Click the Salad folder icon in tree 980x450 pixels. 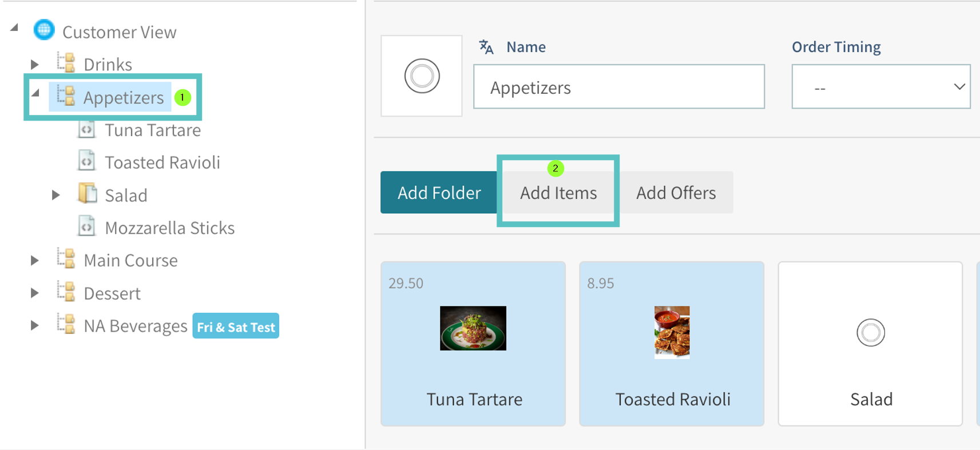(x=87, y=194)
